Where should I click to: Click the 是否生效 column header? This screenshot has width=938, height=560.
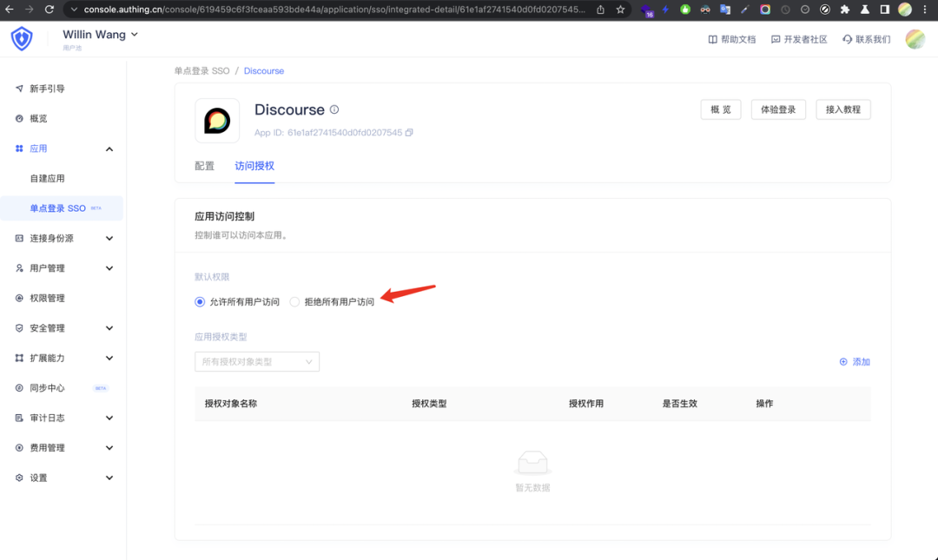[679, 404]
